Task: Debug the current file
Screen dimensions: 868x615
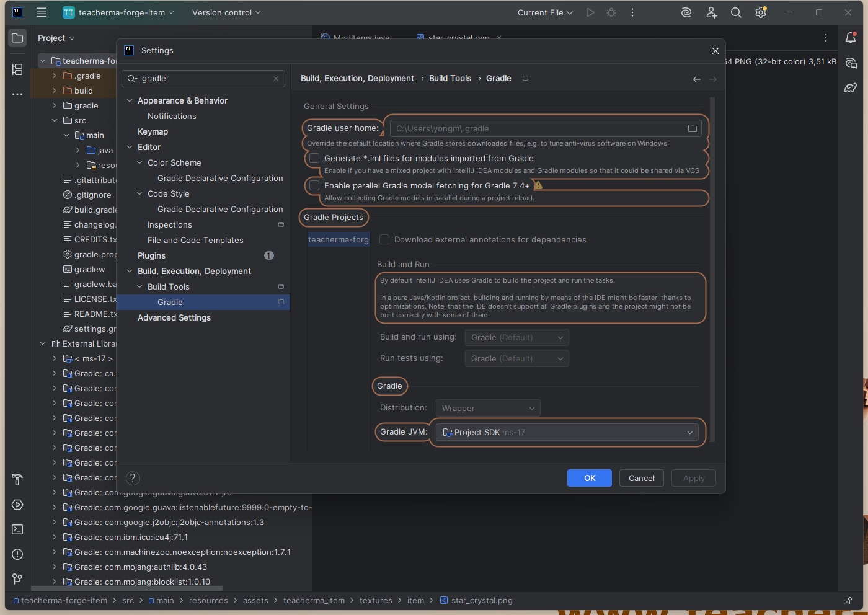Action: tap(611, 12)
